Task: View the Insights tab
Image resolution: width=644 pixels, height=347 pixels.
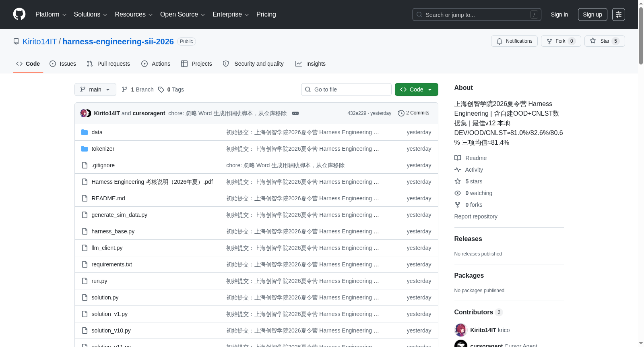Action: point(310,64)
